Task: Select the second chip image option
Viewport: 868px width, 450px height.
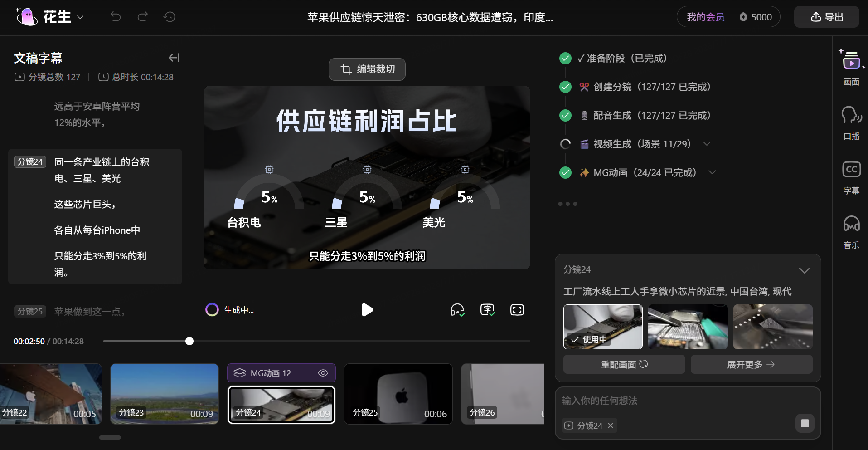Action: (x=688, y=327)
